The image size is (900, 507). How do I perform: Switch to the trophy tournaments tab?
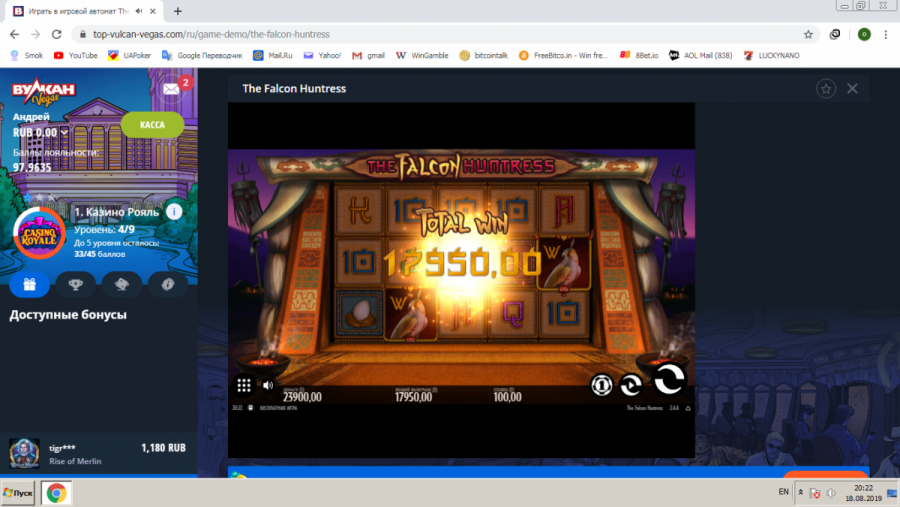(75, 284)
